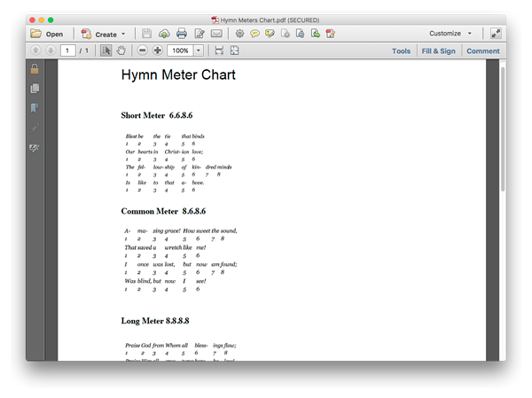Click the greyed-out page icon after highlight
This screenshot has height=398, width=532.
coord(286,34)
